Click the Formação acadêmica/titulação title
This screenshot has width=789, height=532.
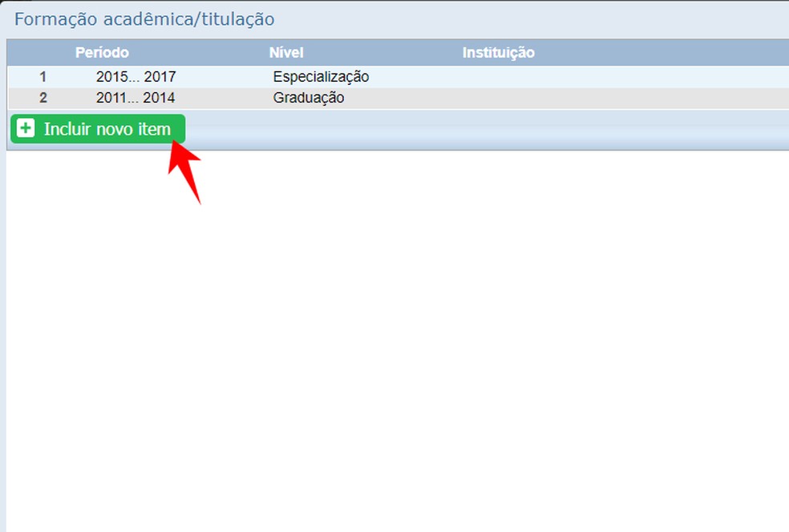[x=144, y=19]
